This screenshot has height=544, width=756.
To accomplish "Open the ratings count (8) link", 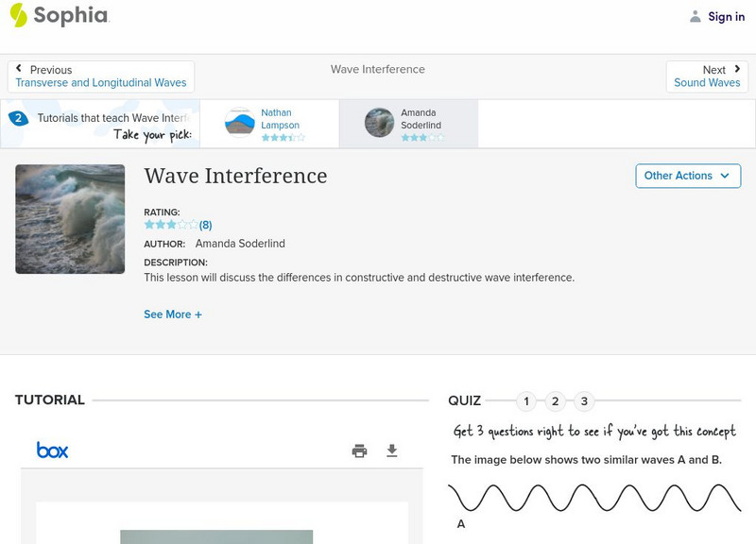I will click(205, 225).
